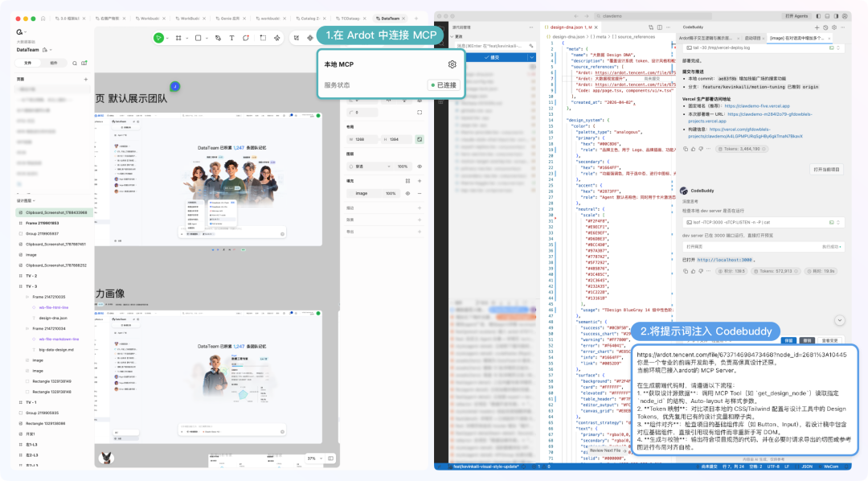The width and height of the screenshot is (868, 481).
Task: Start new CodeBuddy chat with plus icon
Action: pyautogui.click(x=817, y=27)
